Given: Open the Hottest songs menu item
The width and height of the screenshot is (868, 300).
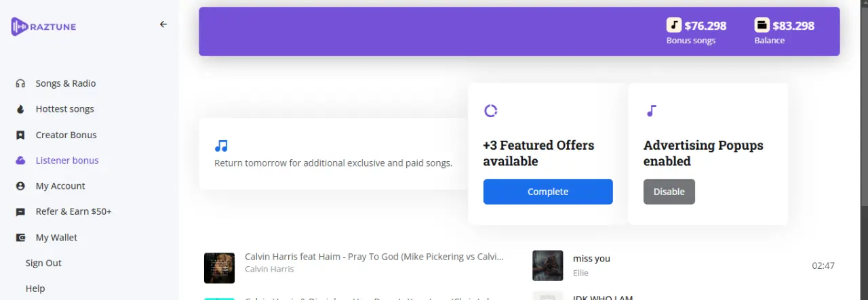Looking at the screenshot, I should [64, 109].
